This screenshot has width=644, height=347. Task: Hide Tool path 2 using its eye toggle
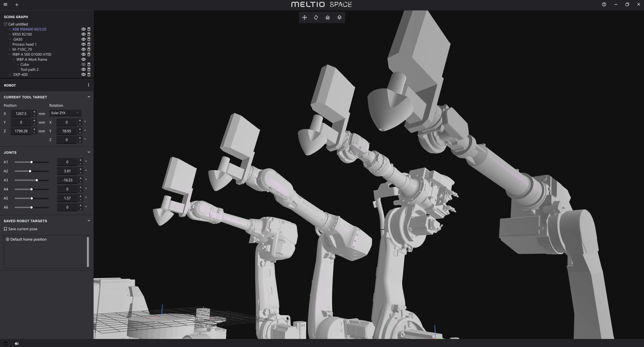[x=83, y=69]
